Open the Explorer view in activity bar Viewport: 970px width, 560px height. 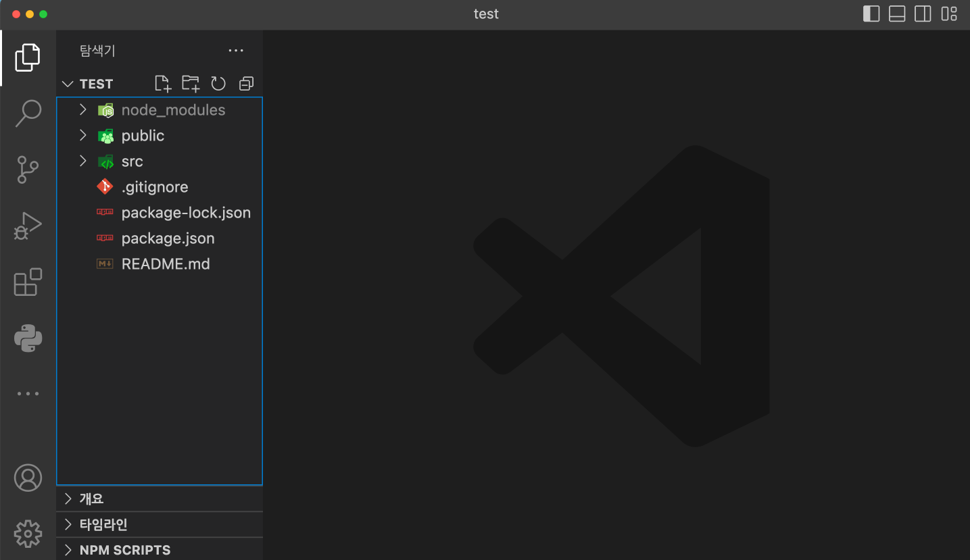28,57
